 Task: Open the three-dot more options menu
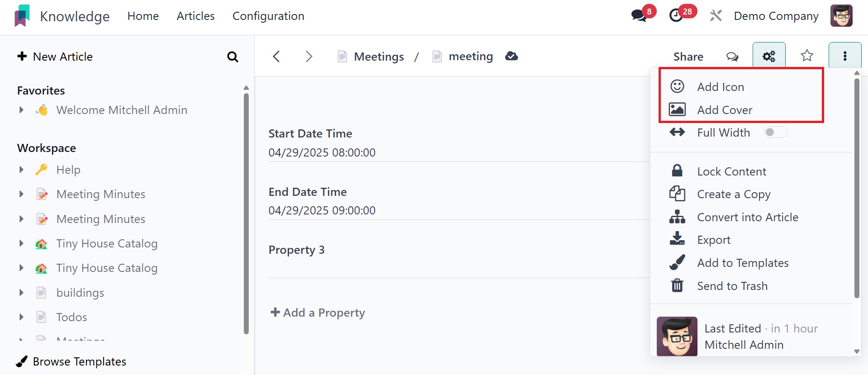[x=844, y=56]
